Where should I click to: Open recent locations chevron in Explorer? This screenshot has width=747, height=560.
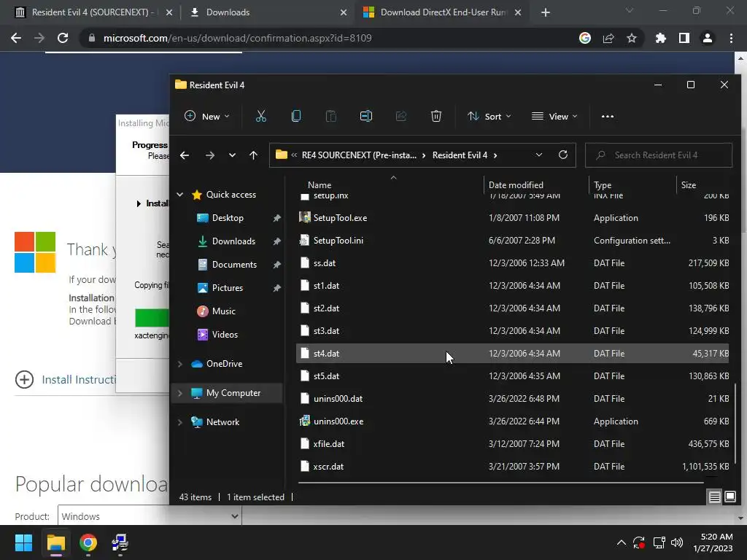(x=232, y=155)
